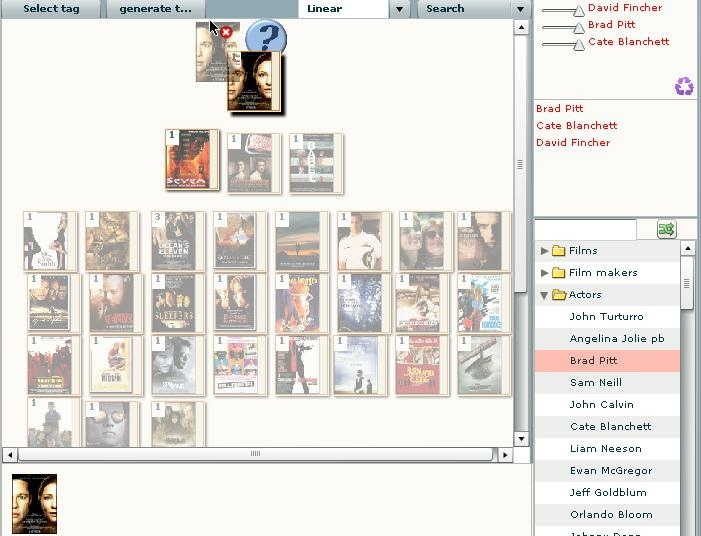Click the Babel movie poster

click(316, 163)
